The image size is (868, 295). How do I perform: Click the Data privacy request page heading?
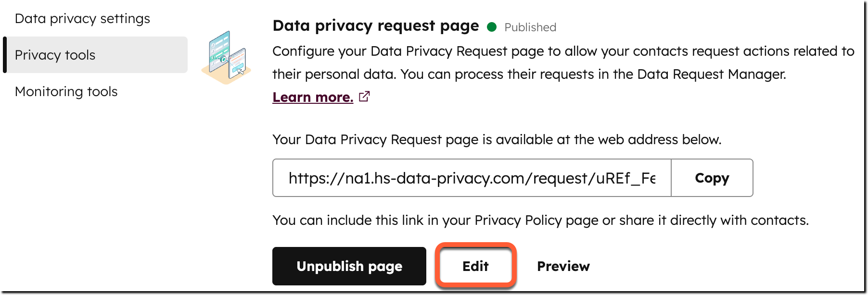(375, 25)
